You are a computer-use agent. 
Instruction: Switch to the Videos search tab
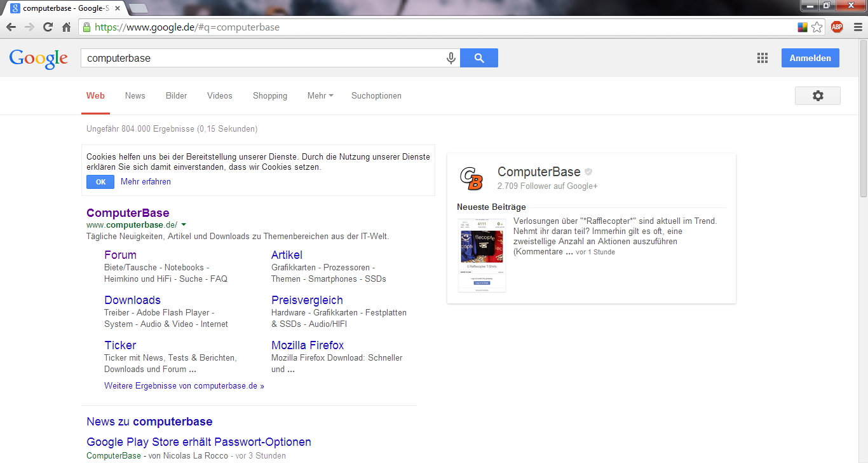(219, 96)
